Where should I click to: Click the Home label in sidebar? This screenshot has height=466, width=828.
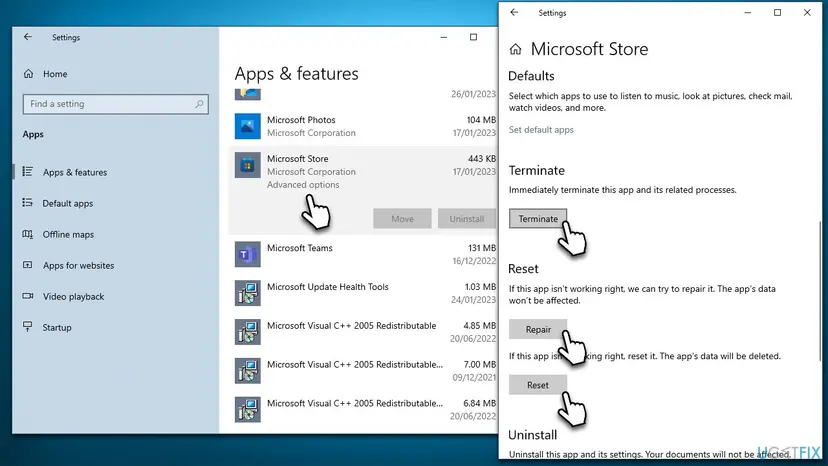(55, 74)
